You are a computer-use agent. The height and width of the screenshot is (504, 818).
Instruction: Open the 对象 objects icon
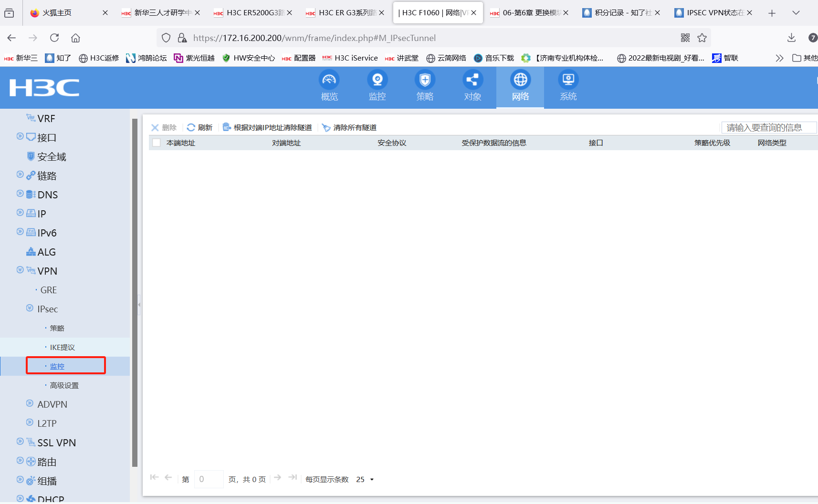point(472,80)
